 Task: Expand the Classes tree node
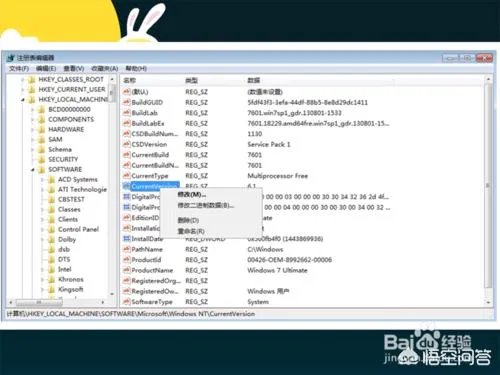point(43,210)
